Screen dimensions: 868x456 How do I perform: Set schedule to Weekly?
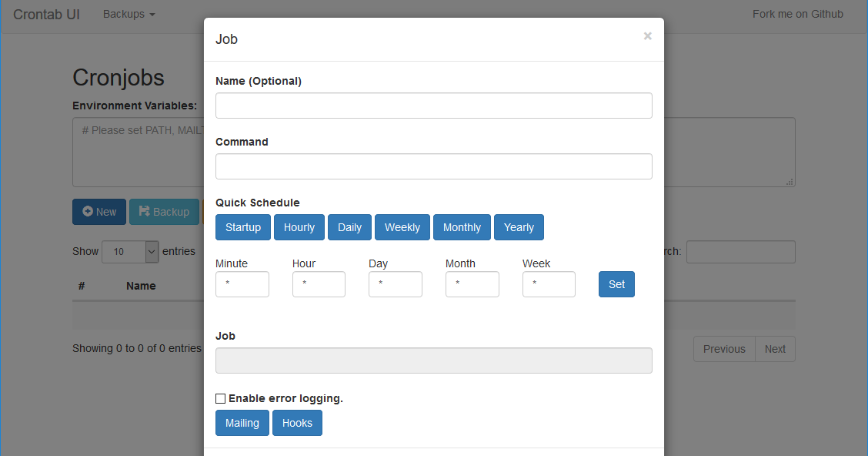(x=402, y=227)
